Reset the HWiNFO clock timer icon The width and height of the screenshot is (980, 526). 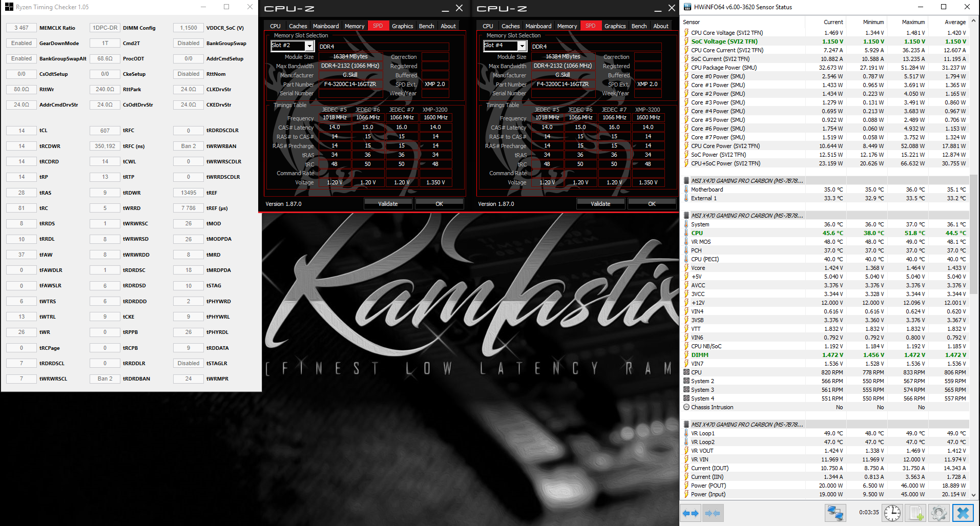(x=892, y=513)
